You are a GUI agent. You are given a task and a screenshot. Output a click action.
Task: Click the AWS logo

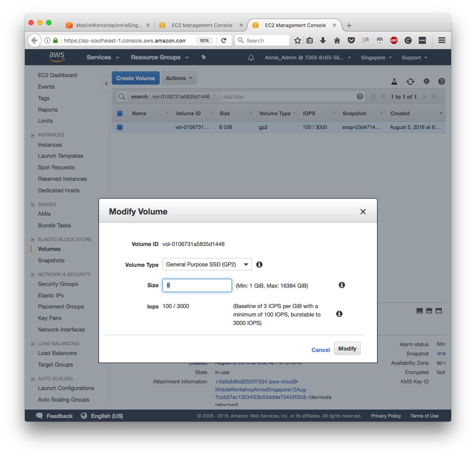click(57, 56)
